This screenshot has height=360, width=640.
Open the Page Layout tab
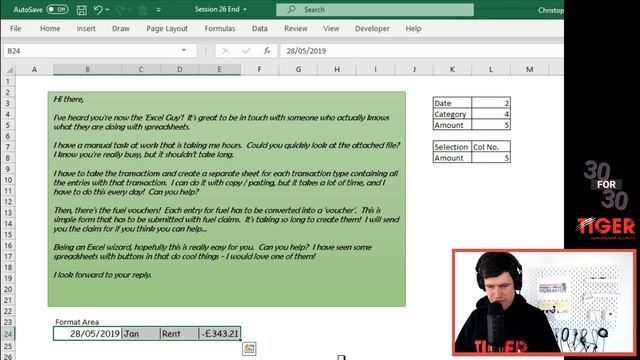(167, 29)
